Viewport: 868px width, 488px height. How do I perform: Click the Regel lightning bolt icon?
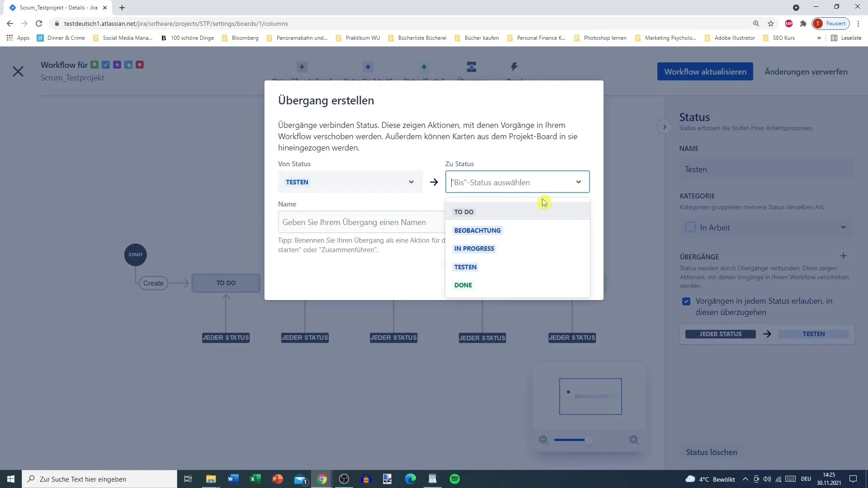514,67
